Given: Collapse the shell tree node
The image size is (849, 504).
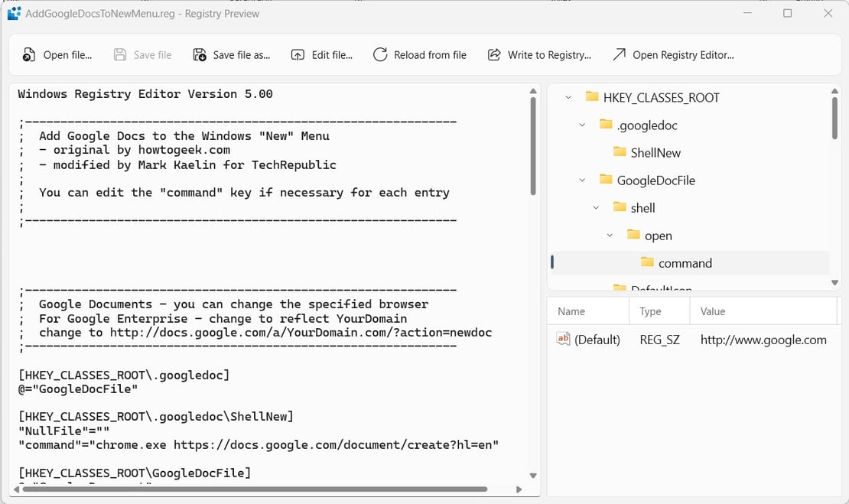Looking at the screenshot, I should (x=596, y=208).
